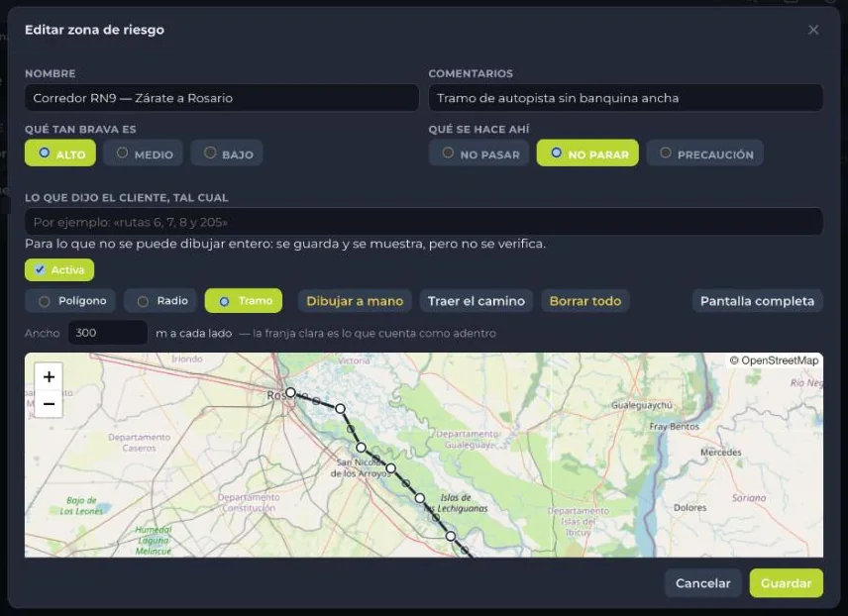Select Tramo shape mode
848x616 pixels.
244,301
